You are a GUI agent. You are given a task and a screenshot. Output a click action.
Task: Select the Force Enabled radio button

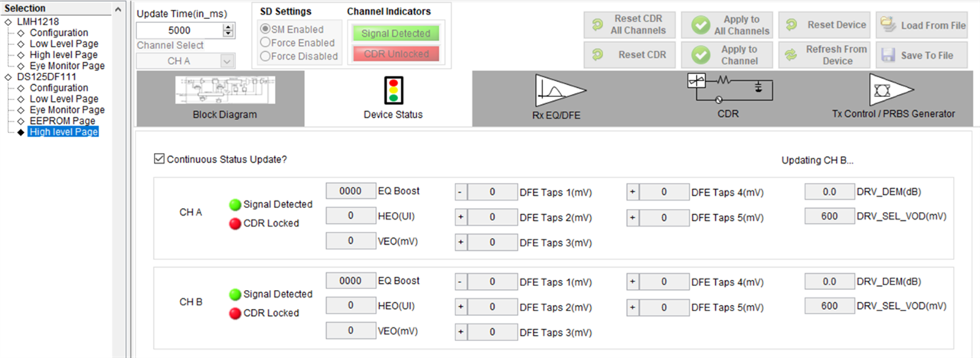pos(266,43)
